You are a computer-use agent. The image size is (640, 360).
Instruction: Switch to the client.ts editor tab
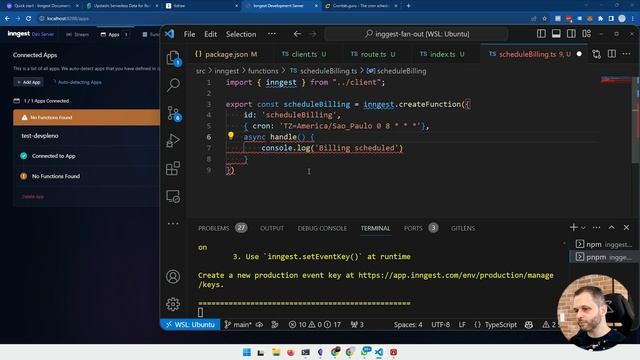pos(304,54)
